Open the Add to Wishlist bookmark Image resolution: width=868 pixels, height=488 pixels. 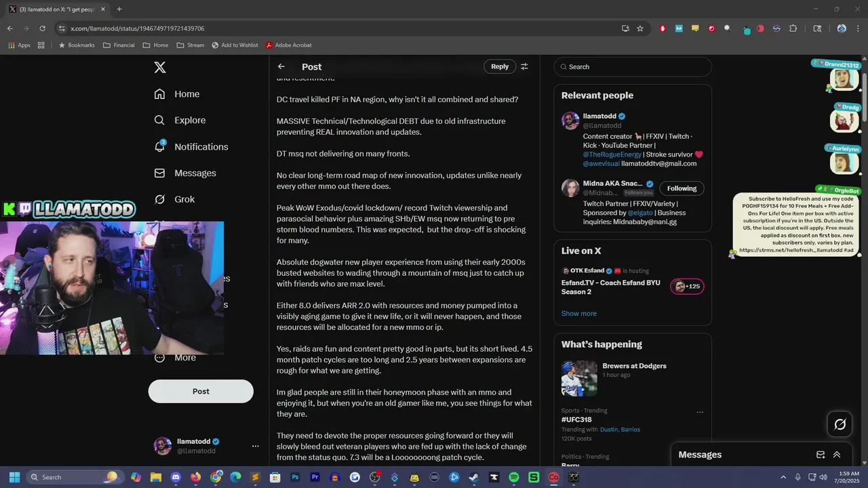(235, 45)
